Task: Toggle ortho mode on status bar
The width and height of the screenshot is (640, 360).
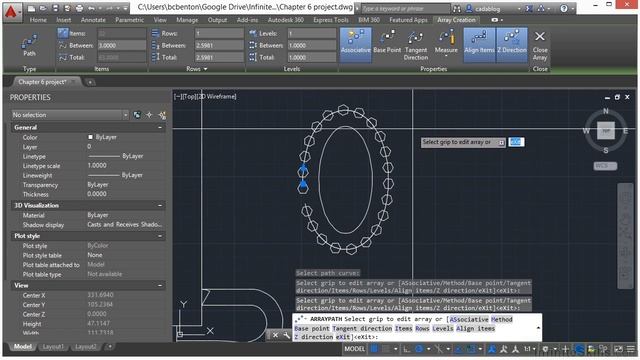Action: tap(407, 349)
